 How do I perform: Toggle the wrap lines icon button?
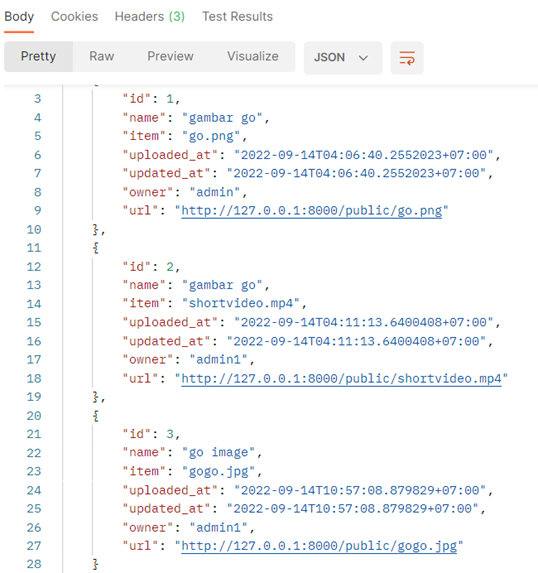tap(407, 58)
